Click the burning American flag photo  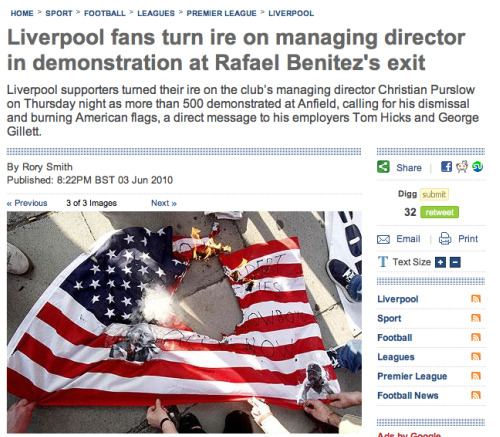[x=184, y=322]
